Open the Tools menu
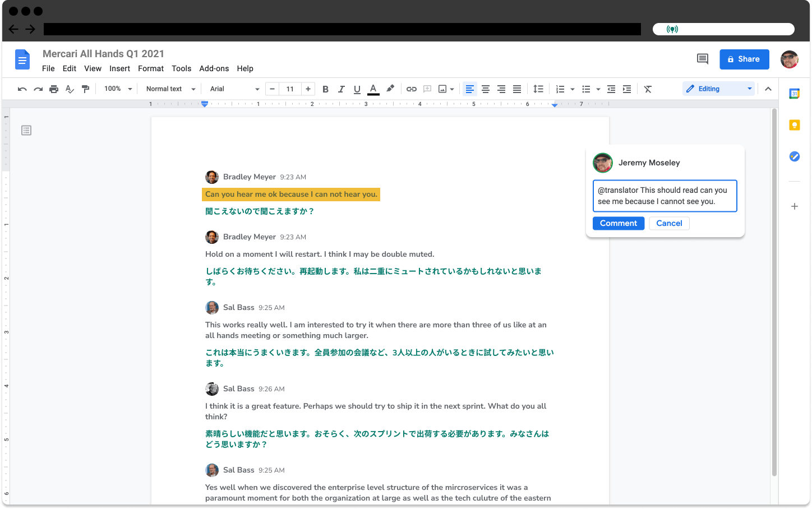812x509 pixels. pyautogui.click(x=181, y=68)
